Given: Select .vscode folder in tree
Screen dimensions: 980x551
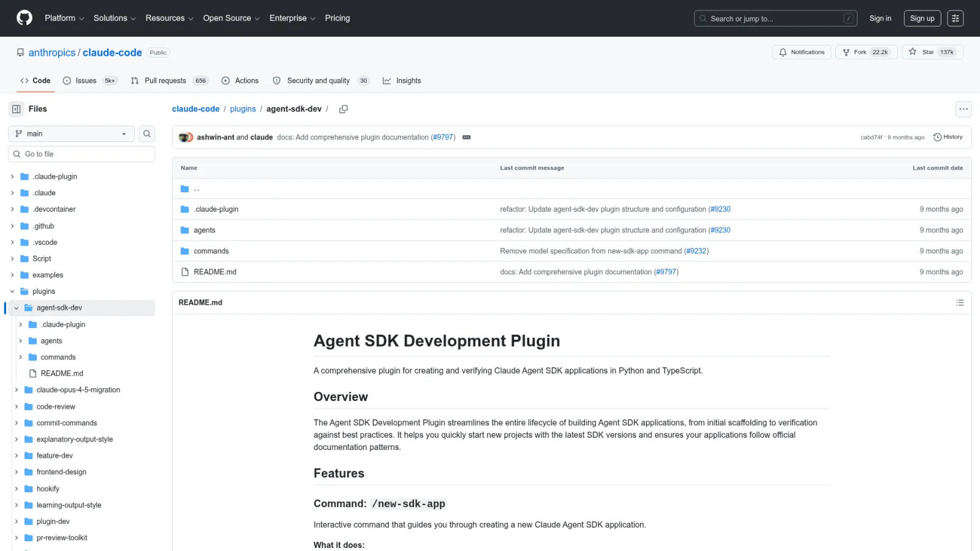Looking at the screenshot, I should coord(45,242).
